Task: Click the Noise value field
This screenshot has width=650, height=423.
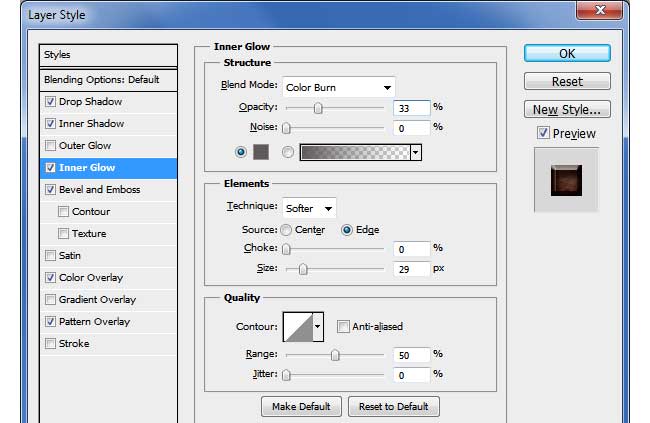Action: (412, 128)
